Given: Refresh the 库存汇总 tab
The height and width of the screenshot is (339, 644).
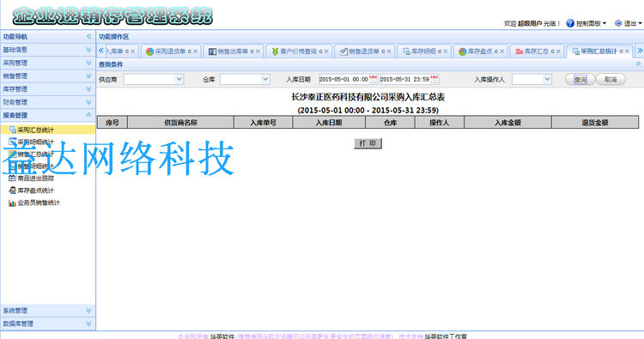Looking at the screenshot, I should tap(552, 51).
